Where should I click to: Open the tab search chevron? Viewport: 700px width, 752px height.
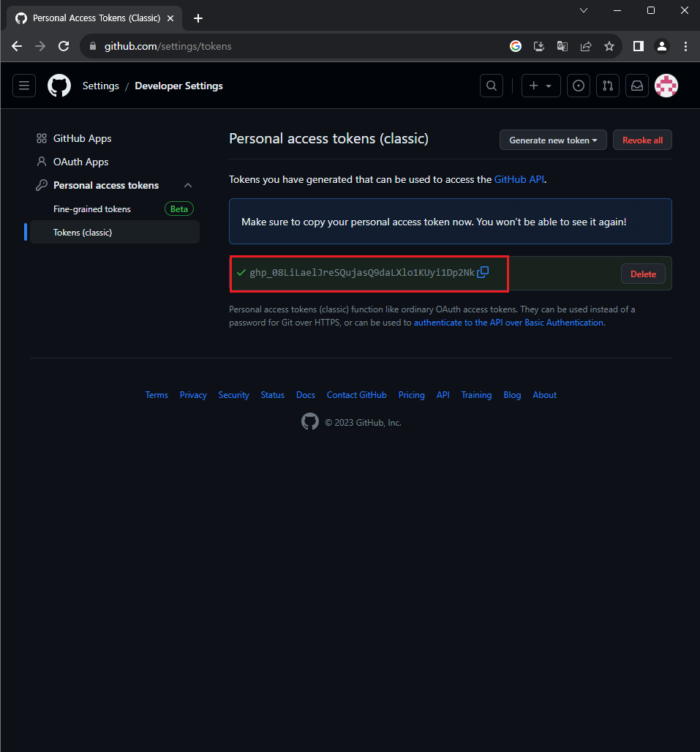[x=584, y=10]
